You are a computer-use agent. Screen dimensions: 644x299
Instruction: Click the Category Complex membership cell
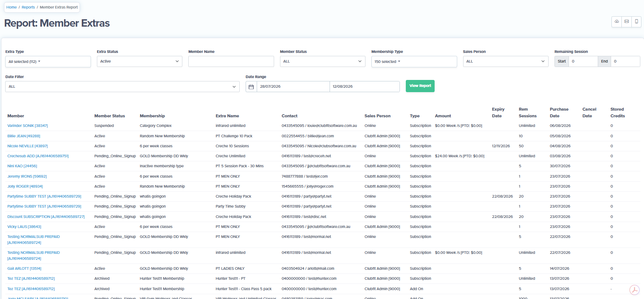[156, 126]
